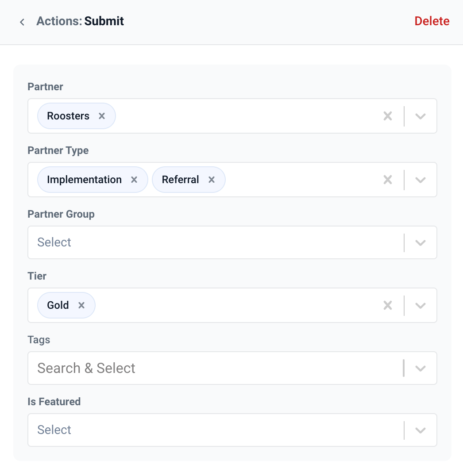Expand the Partner dropdown chevron
The image size is (463, 476).
coord(421,116)
